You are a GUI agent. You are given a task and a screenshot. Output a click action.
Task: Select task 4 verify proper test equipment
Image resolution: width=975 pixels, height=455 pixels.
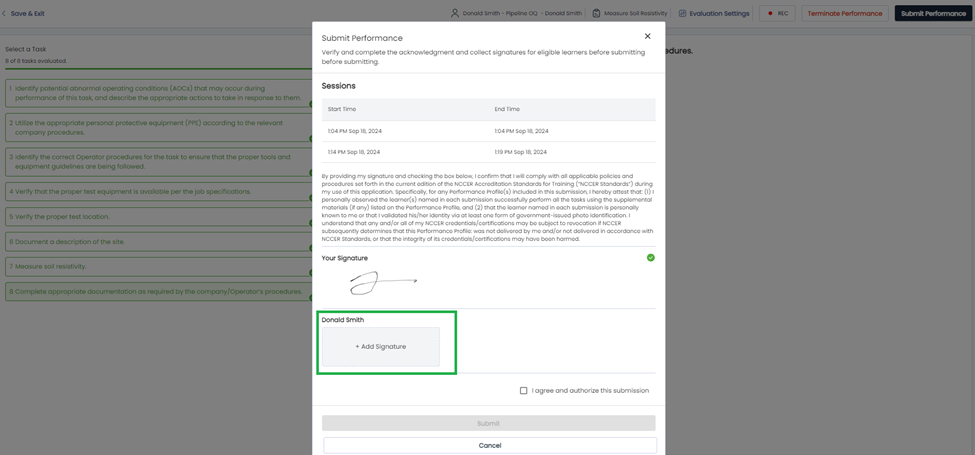click(x=157, y=191)
